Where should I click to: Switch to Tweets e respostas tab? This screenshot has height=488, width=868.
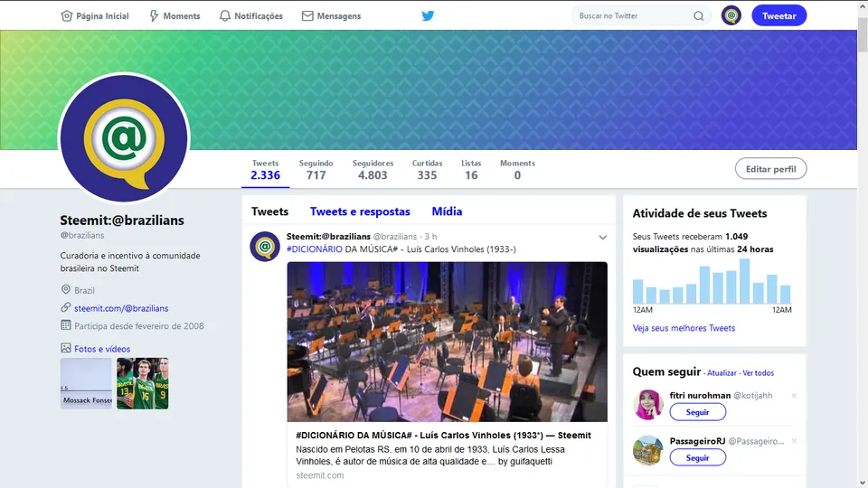pos(360,211)
